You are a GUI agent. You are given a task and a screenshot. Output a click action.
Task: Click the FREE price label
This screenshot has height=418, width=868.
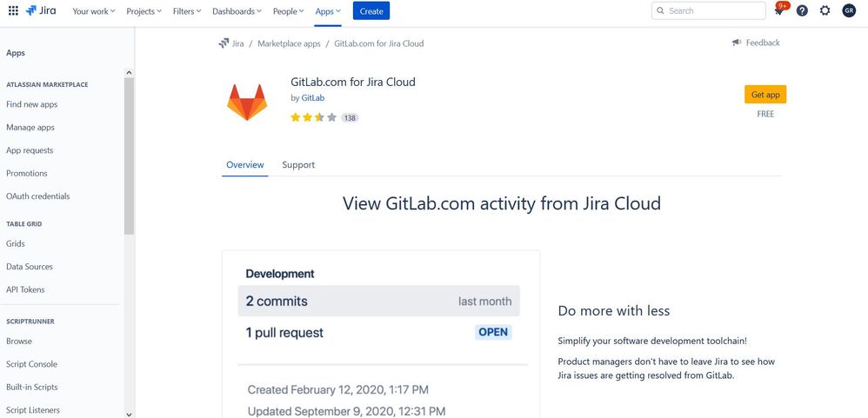coord(765,114)
